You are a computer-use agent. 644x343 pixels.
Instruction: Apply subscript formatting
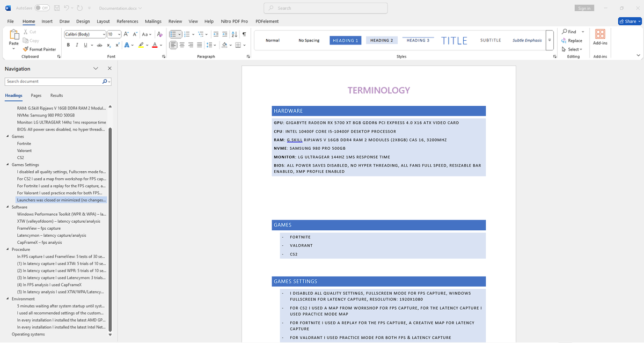[x=108, y=45]
